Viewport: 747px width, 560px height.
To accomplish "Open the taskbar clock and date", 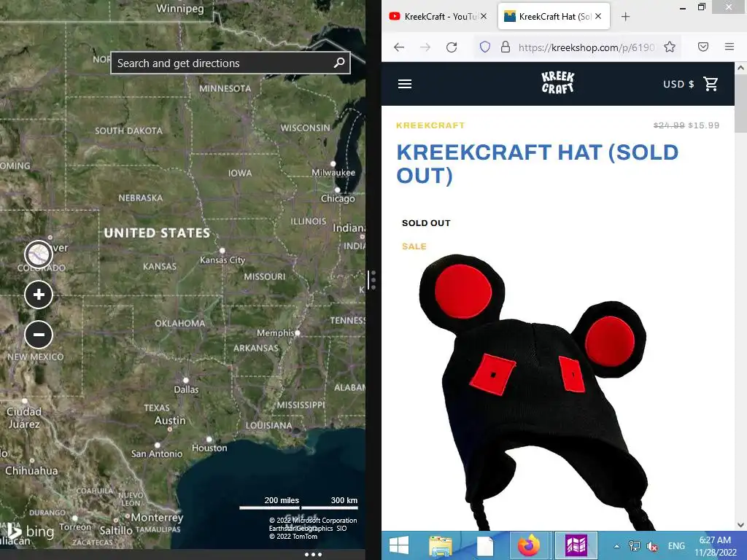I will (x=715, y=546).
